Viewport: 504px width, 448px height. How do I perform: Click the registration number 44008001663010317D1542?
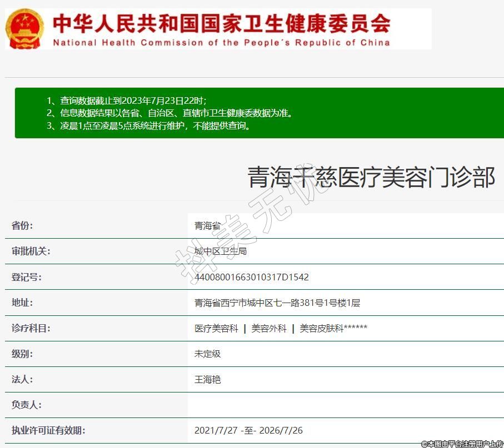(251, 277)
